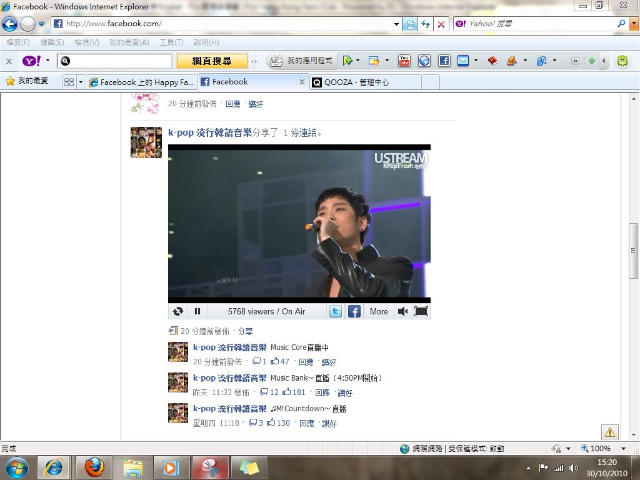
Task: Close the Yahoo toolbar with the x
Action: tap(9, 61)
